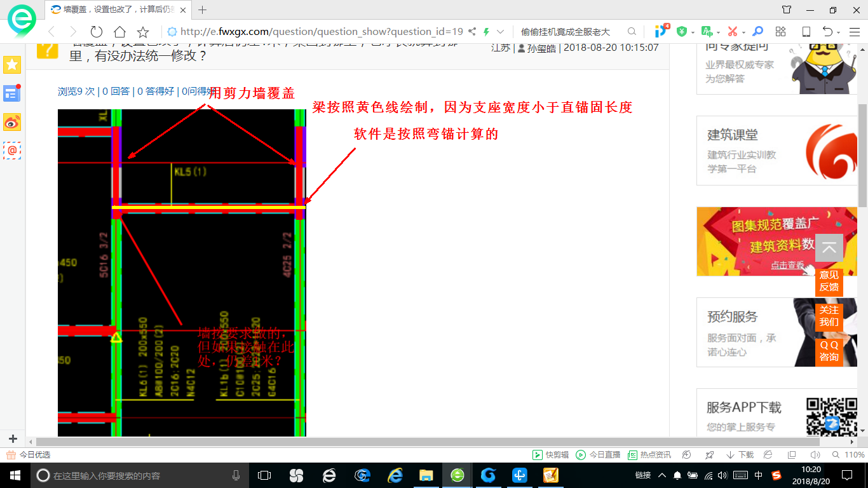
Task: Click author name 孙玺皓
Action: click(541, 48)
